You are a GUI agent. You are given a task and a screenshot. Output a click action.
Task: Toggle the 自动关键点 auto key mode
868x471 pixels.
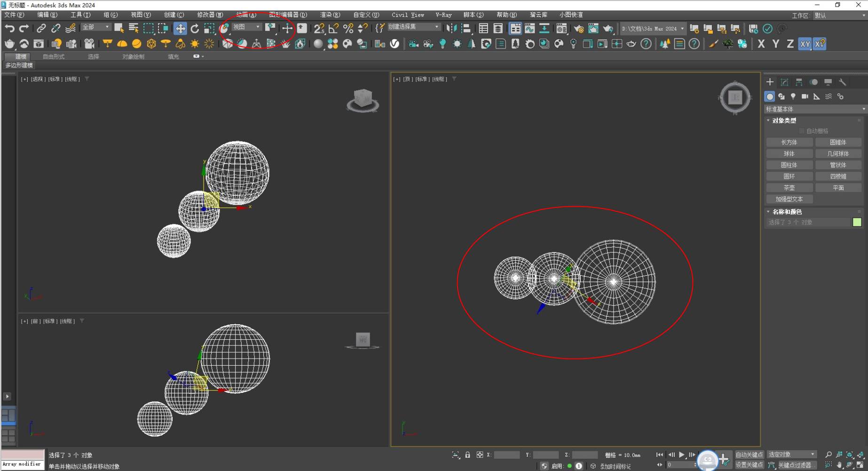tap(750, 455)
